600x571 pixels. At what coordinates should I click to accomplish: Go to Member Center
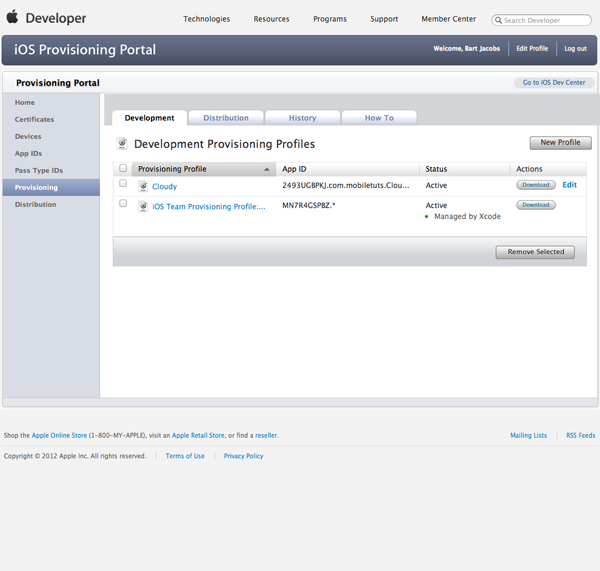(448, 19)
